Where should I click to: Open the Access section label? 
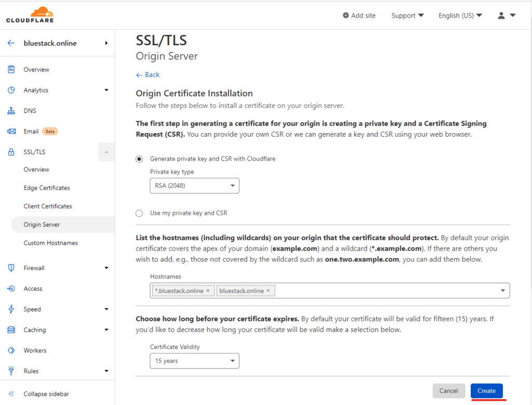point(33,289)
